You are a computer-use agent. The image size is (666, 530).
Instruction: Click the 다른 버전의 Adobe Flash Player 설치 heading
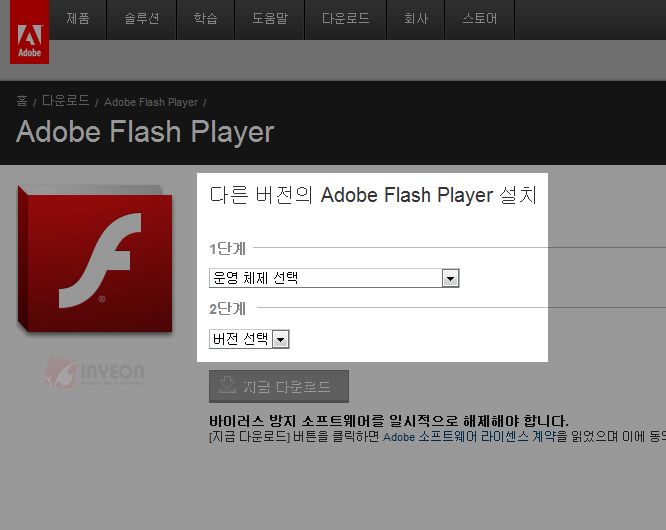pyautogui.click(x=373, y=195)
